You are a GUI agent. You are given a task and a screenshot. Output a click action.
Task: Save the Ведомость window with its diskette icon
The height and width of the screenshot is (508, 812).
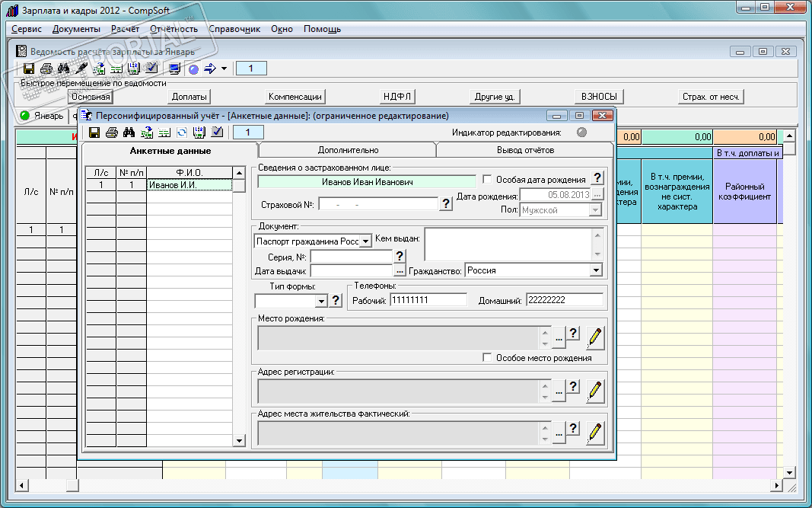point(29,69)
